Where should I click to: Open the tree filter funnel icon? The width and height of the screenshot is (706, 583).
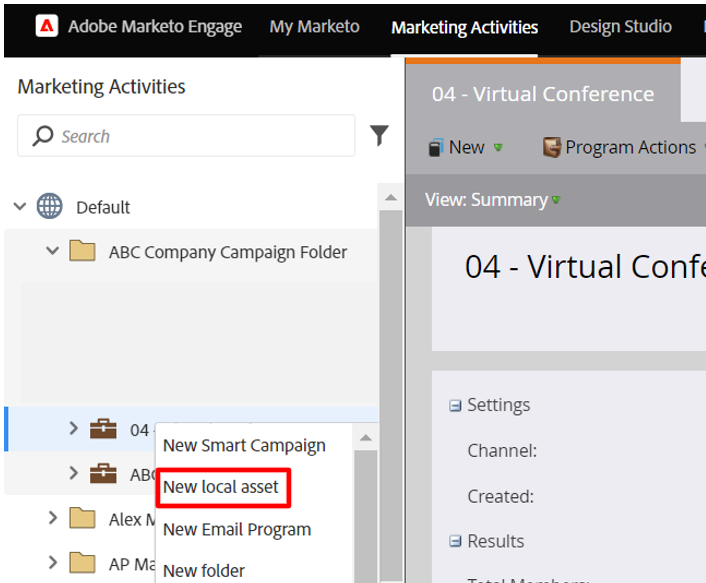tap(379, 135)
